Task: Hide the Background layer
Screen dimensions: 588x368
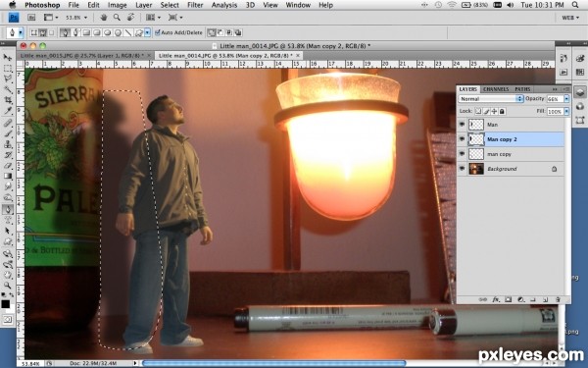Action: pyautogui.click(x=462, y=169)
